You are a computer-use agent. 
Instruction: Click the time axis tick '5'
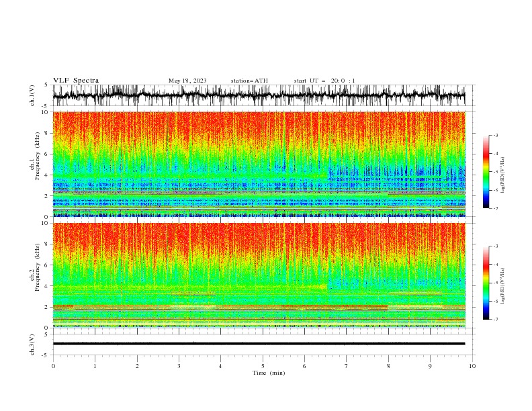263,366
